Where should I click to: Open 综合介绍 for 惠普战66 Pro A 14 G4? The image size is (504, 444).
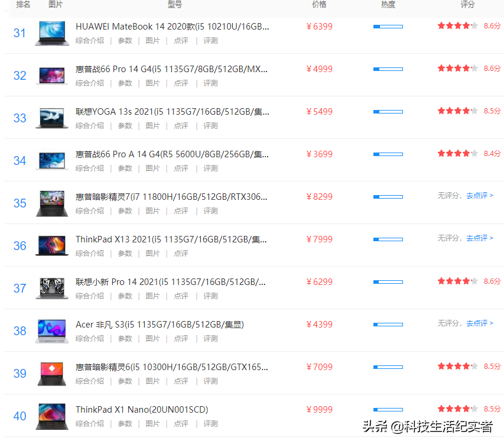coord(90,168)
